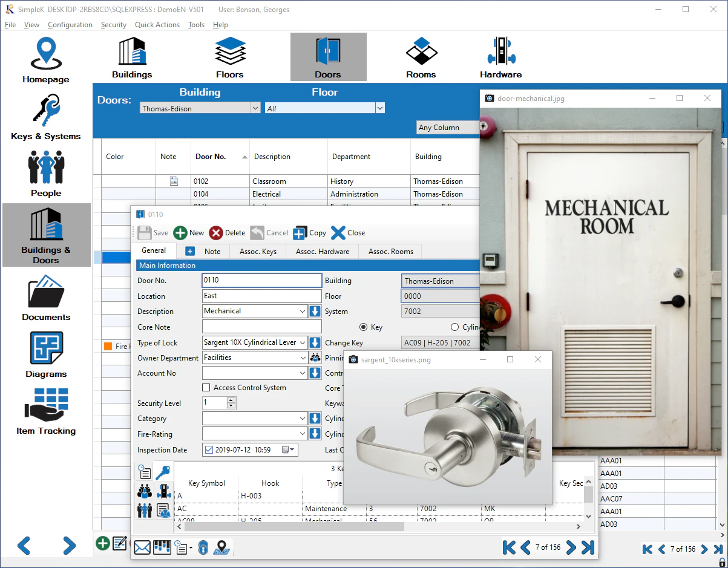Select the key icon tab above the Key Symbol list
728x568 pixels.
(x=163, y=472)
